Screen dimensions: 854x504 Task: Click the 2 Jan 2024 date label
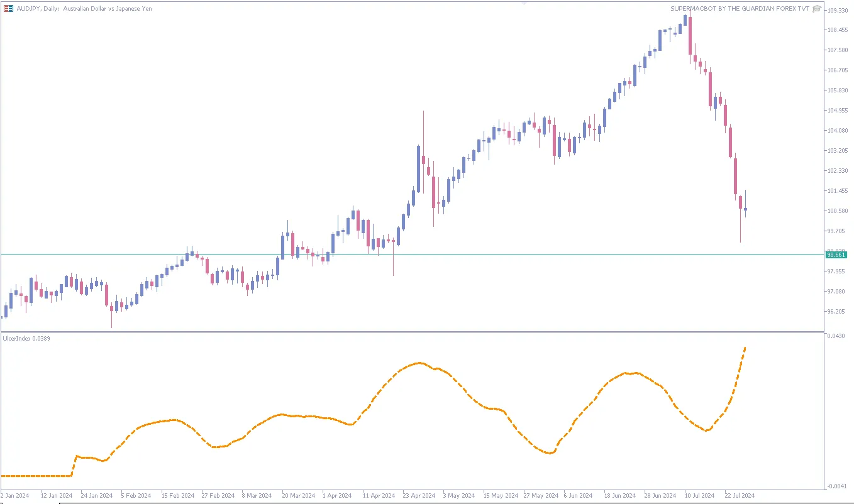pyautogui.click(x=15, y=496)
